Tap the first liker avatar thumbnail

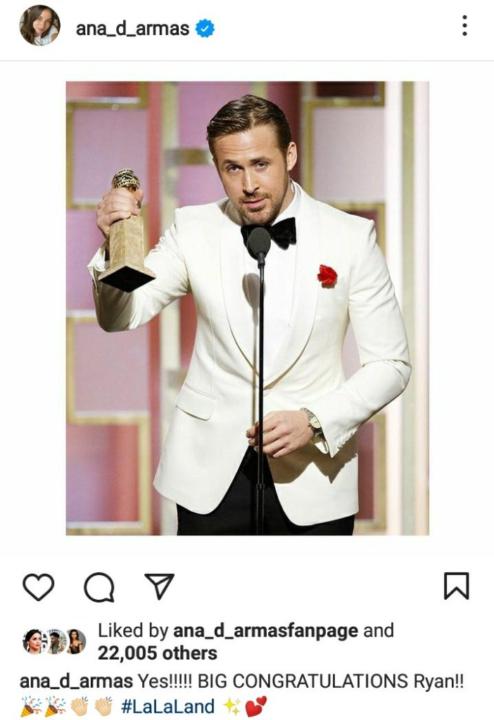(x=35, y=641)
